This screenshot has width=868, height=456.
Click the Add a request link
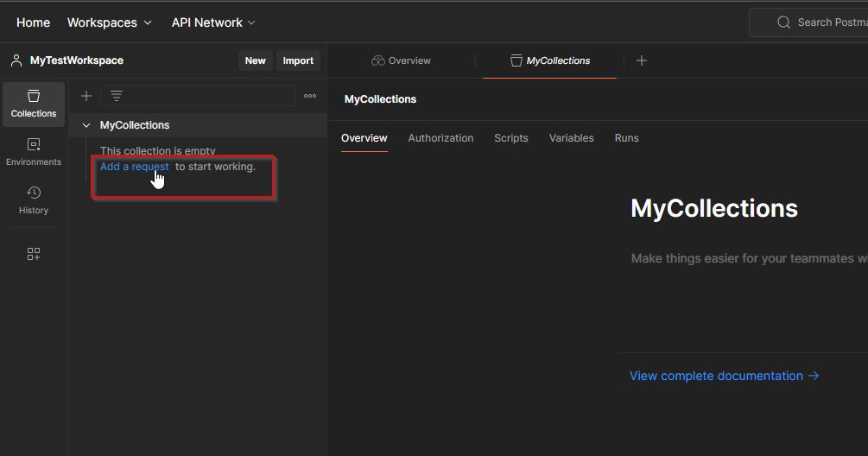click(x=135, y=167)
